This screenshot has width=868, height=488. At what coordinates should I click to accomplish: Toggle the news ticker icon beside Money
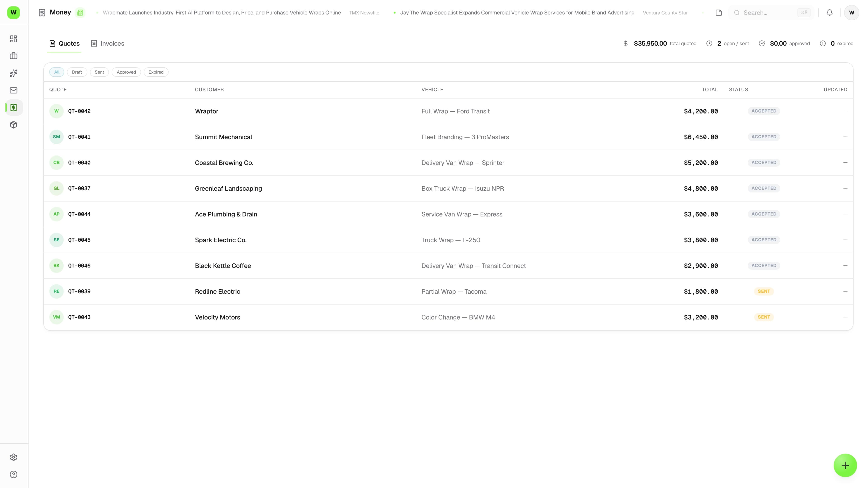(x=80, y=12)
